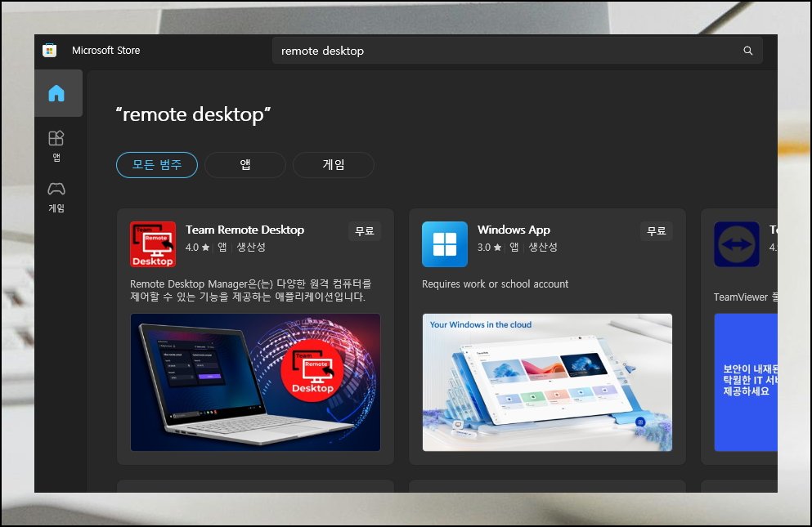Viewport: 812px width, 527px height.
Task: Open the Team Remote Desktop app icon
Action: (153, 244)
